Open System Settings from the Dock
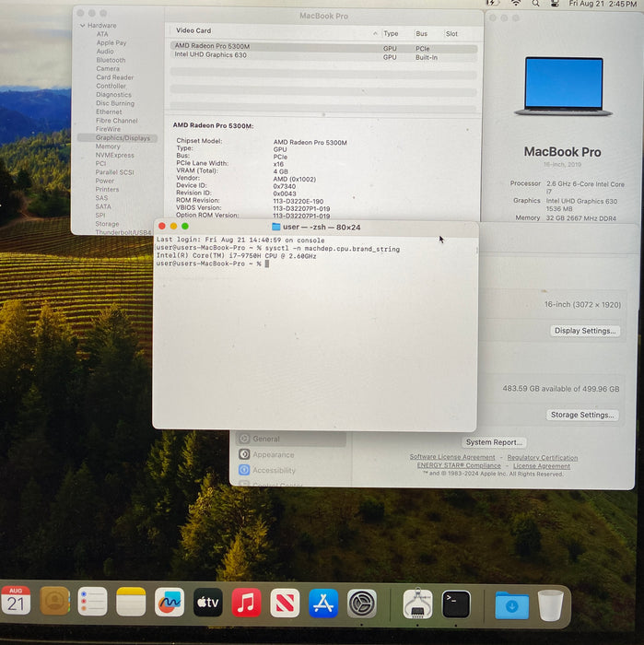 [362, 604]
